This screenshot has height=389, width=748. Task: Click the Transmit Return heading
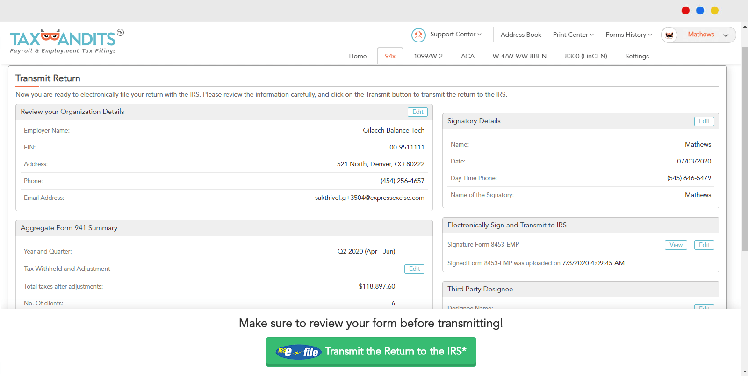48,78
